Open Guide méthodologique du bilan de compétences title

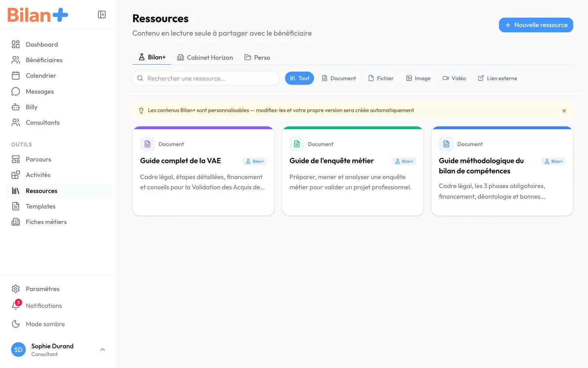point(481,166)
